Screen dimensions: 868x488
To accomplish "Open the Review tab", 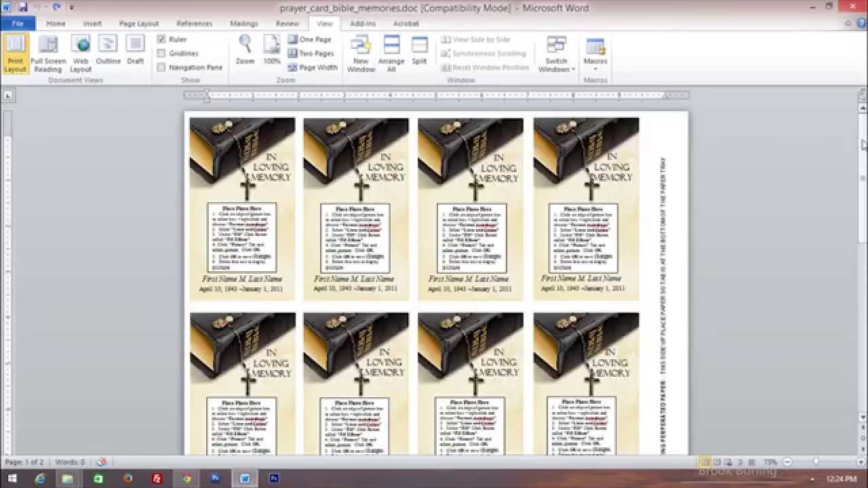I will pyautogui.click(x=288, y=24).
